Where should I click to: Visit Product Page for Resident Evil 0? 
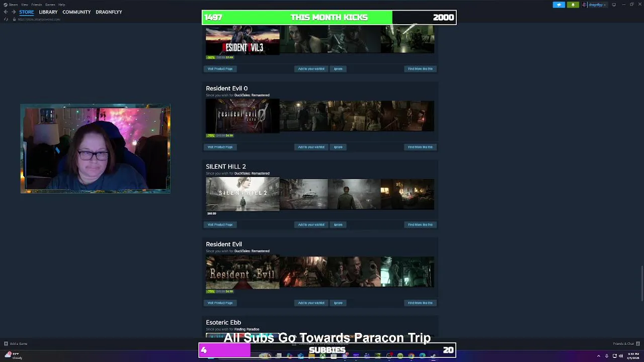220,147
